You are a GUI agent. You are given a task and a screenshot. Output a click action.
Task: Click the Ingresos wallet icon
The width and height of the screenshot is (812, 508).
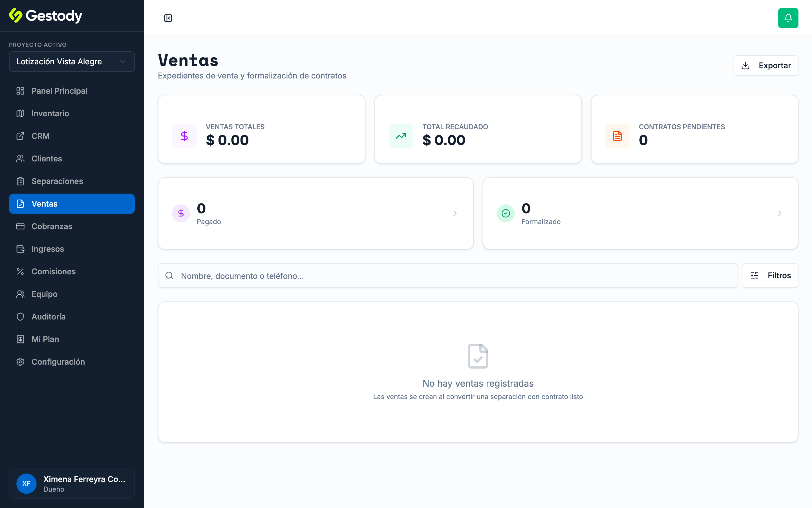[x=20, y=249]
